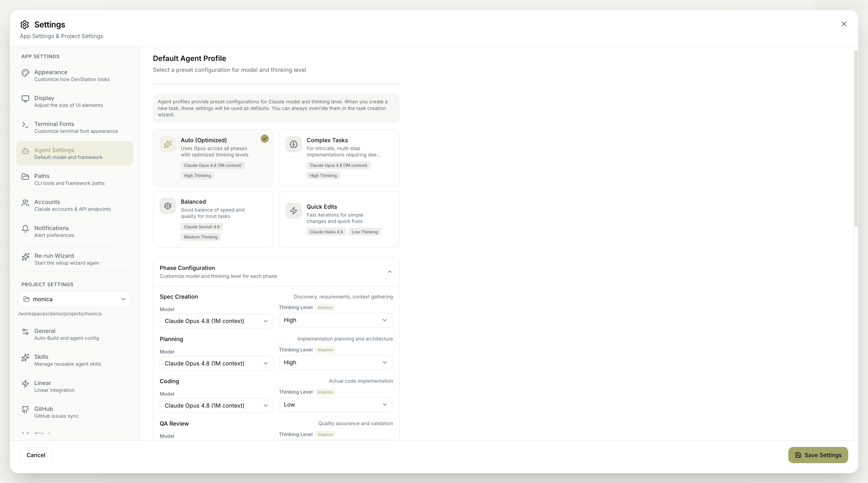The image size is (868, 483).
Task: Open Coding model dropdown
Action: click(216, 406)
